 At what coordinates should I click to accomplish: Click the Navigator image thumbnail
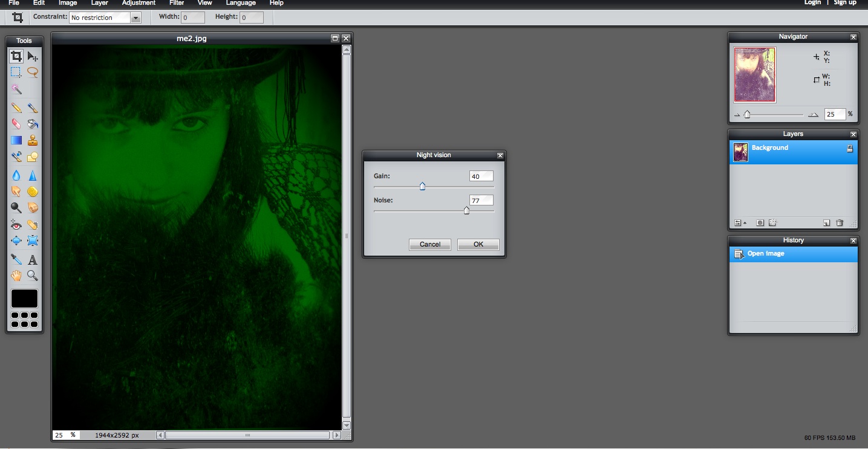pyautogui.click(x=754, y=75)
